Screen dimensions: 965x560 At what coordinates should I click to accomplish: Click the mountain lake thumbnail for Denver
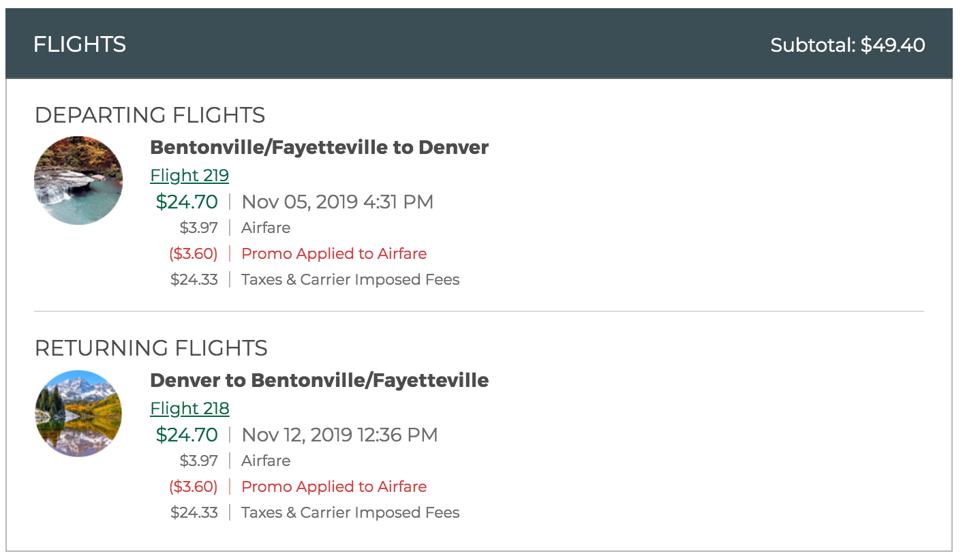click(x=78, y=414)
